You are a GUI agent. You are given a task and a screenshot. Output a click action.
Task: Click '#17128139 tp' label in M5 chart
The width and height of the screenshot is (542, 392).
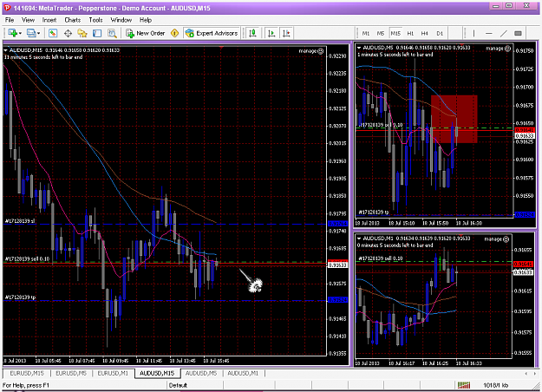point(374,212)
